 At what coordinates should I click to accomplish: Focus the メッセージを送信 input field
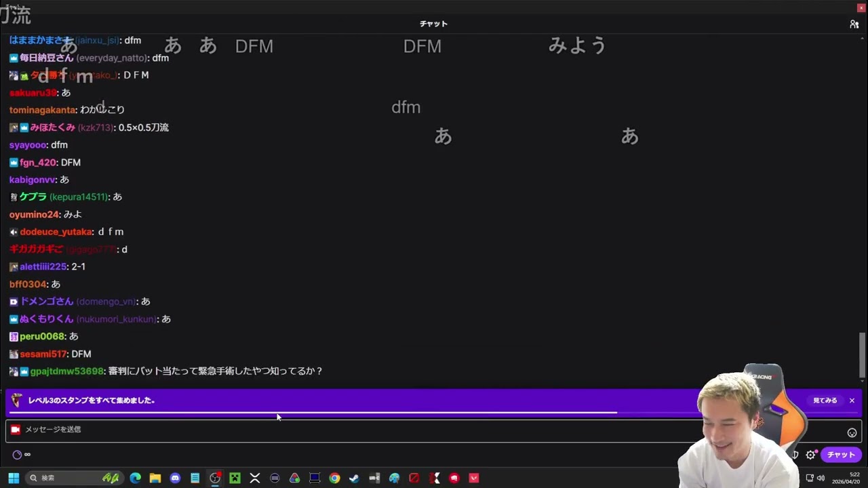click(x=434, y=431)
